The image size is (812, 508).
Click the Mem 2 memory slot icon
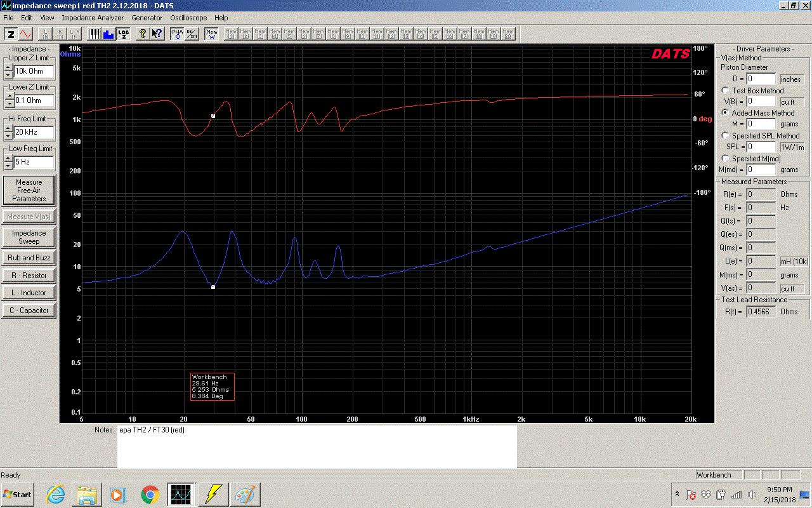pos(246,34)
